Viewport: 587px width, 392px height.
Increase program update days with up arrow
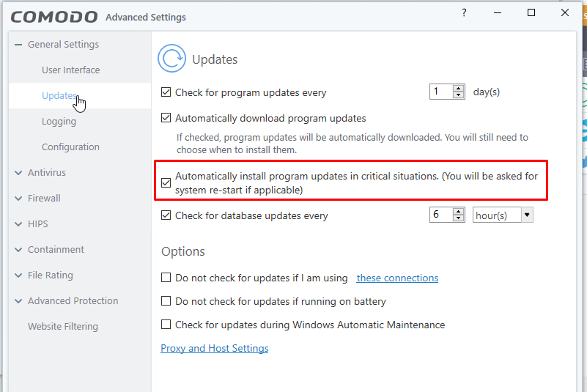[459, 89]
